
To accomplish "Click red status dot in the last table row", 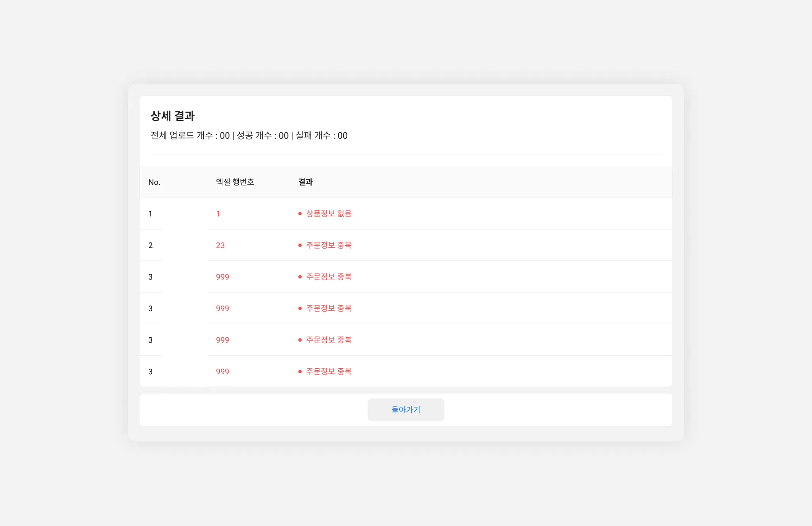I will point(300,372).
